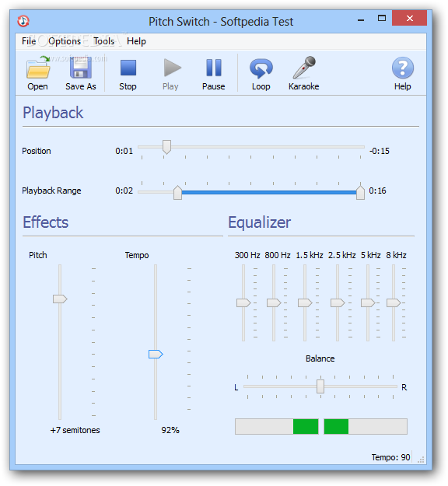Open the Tools menu
Screen dimensions: 448x486
click(x=104, y=41)
